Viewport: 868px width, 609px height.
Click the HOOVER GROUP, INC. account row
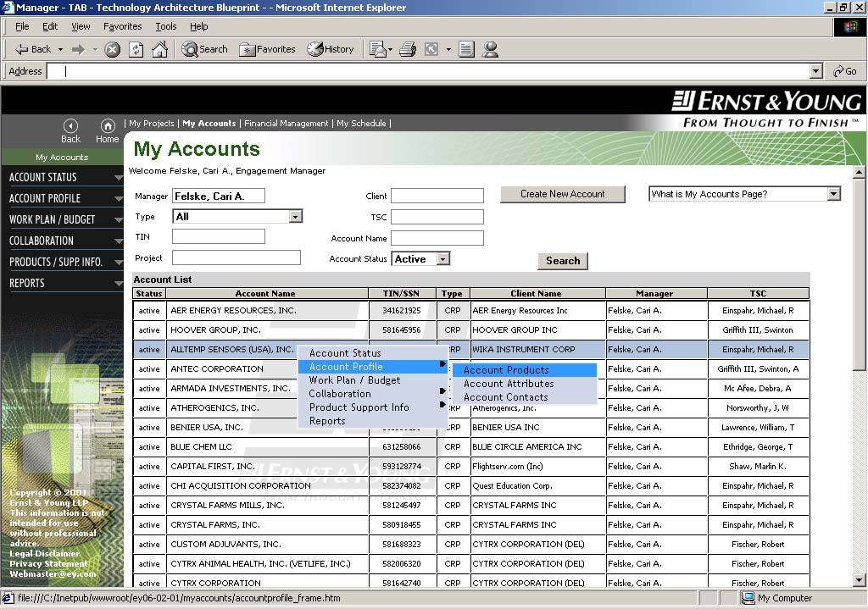pos(471,330)
